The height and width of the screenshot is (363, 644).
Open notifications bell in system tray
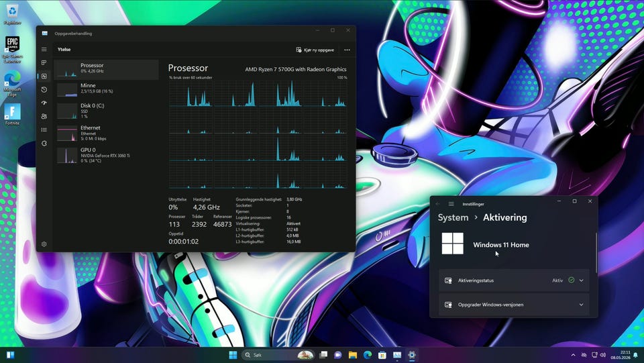(636, 355)
